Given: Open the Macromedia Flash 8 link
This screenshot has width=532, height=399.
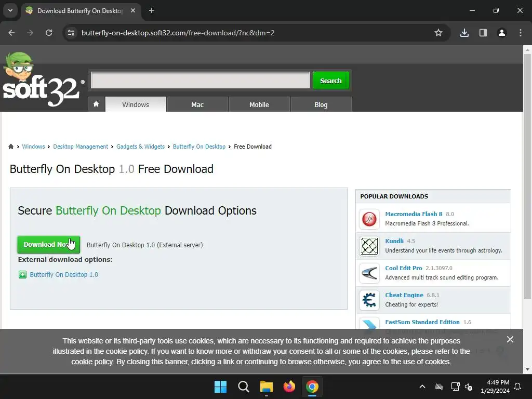Looking at the screenshot, I should tap(414, 214).
